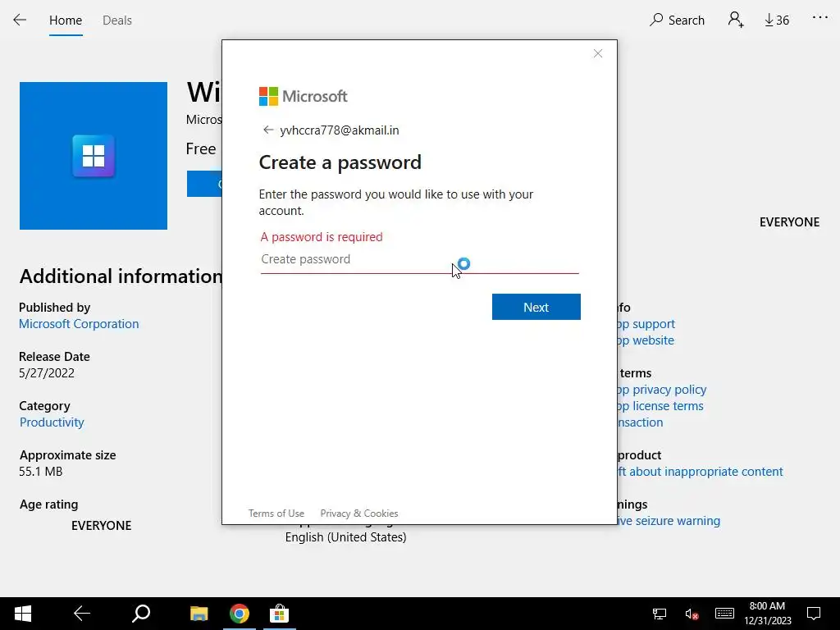Open the license terms link

point(660,406)
